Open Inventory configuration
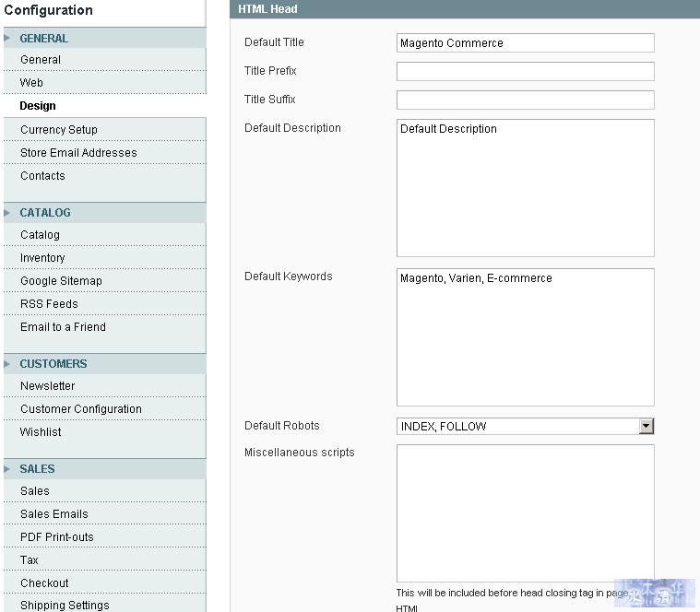The height and width of the screenshot is (612, 700). click(x=104, y=258)
